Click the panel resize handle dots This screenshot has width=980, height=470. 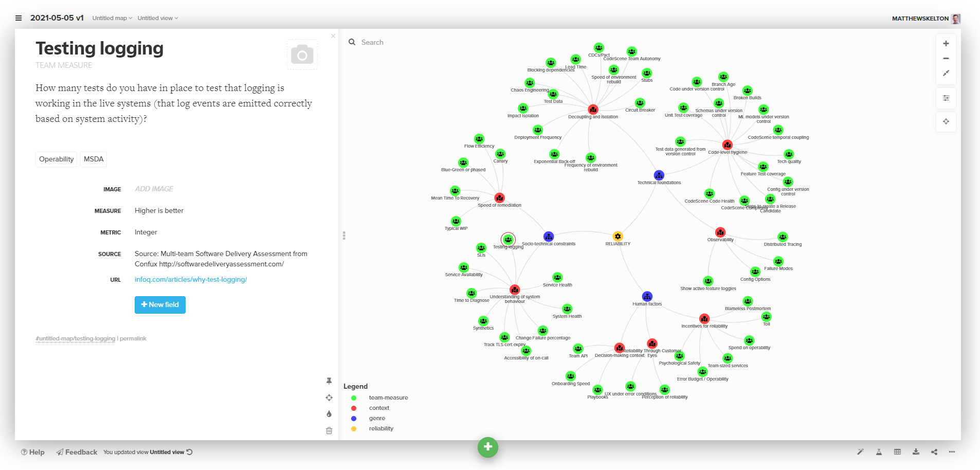(344, 236)
